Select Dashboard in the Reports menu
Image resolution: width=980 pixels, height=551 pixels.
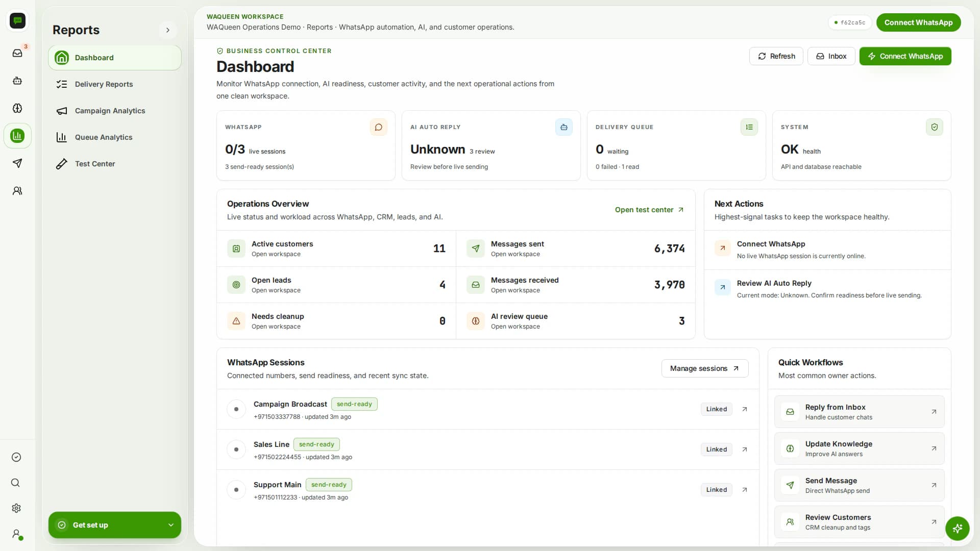(115, 58)
